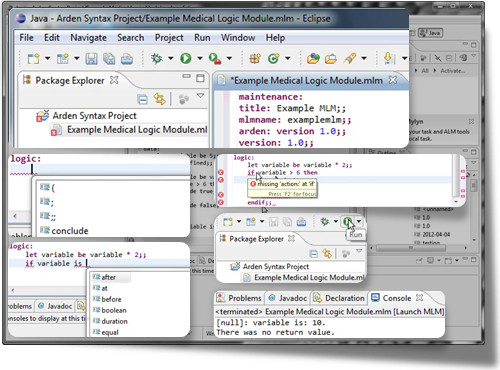The width and height of the screenshot is (500, 370).
Task: Open the Run menu in the menu bar
Action: (x=202, y=38)
